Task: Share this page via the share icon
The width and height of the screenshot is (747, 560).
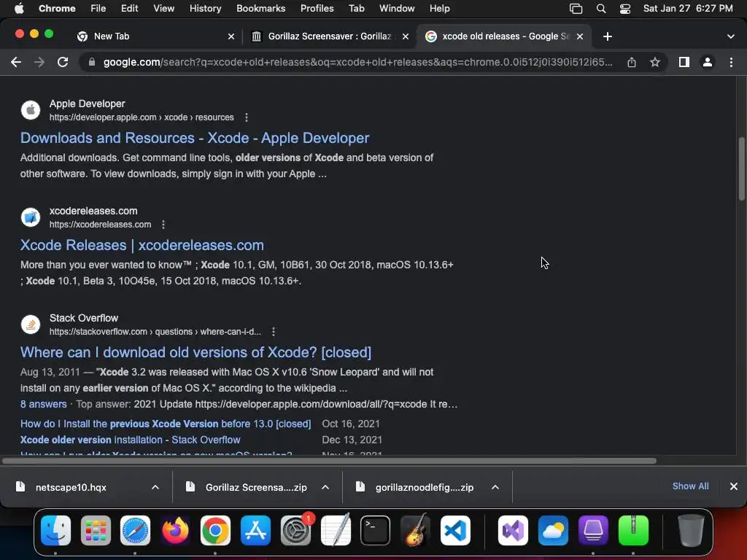Action: pos(631,63)
